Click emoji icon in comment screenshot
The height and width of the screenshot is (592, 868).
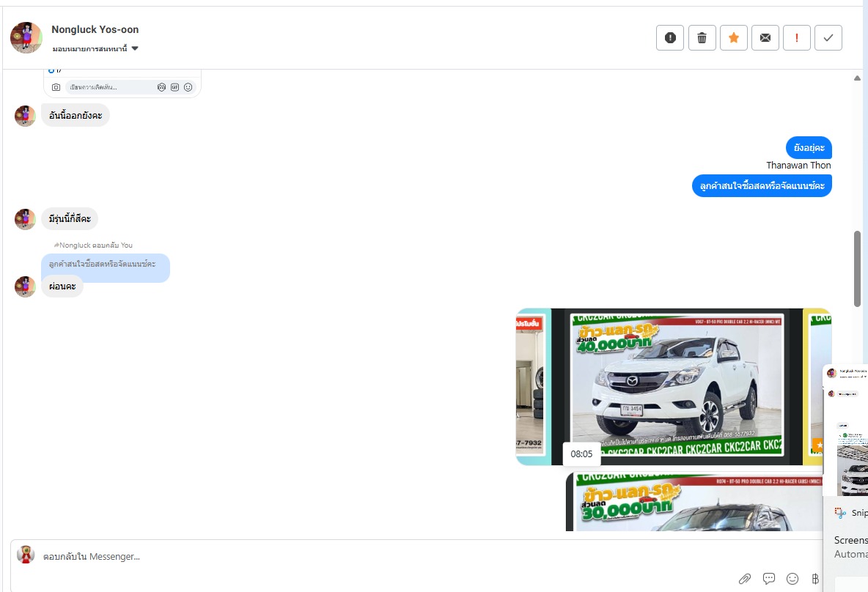(x=188, y=87)
